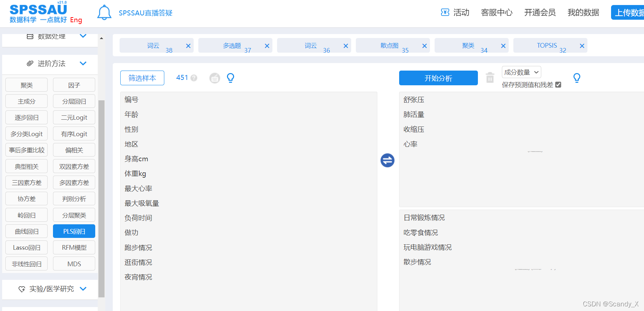Viewport: 644px width, 311px height.
Task: Select the Lasso回归 method
Action: click(x=26, y=248)
